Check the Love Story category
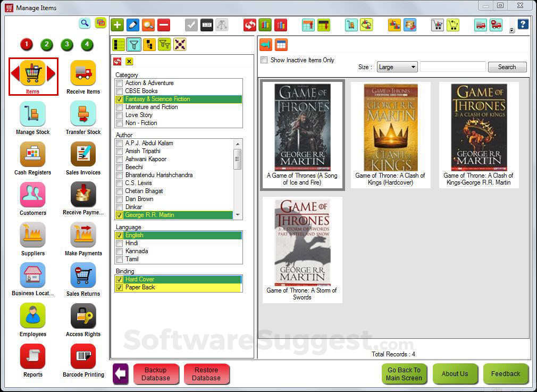Image resolution: width=537 pixels, height=392 pixels. tap(120, 115)
